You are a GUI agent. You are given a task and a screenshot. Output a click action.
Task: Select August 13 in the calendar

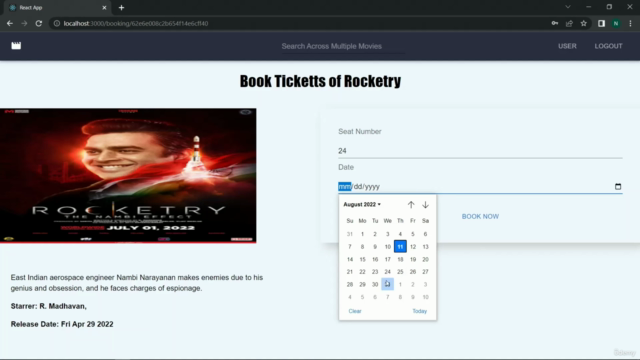click(425, 247)
